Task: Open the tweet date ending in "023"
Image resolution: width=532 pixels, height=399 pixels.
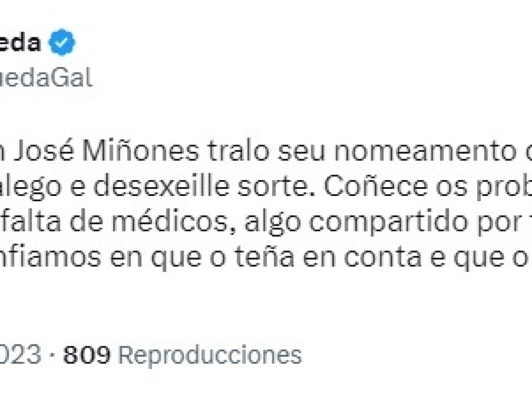Action: [21, 355]
